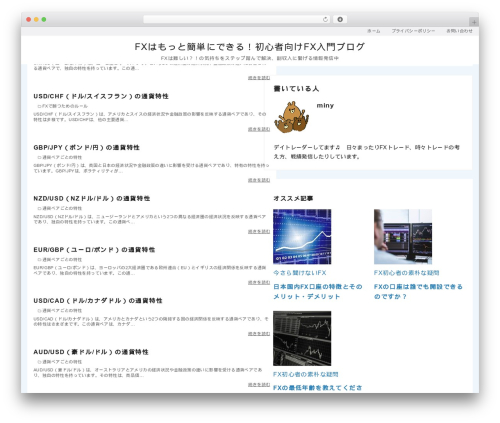Click category tag under USD/CAD title
This screenshot has width=500, height=423.
pos(60,310)
